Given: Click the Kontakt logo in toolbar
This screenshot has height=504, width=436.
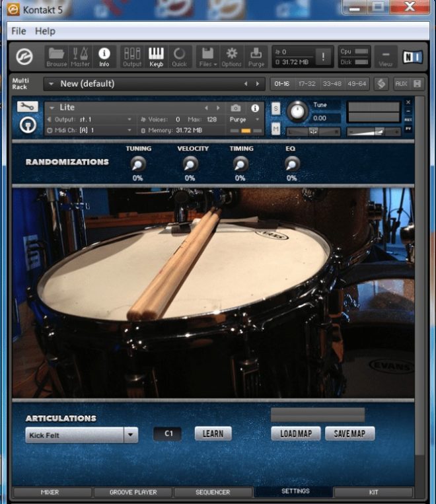Looking at the screenshot, I should click(24, 57).
